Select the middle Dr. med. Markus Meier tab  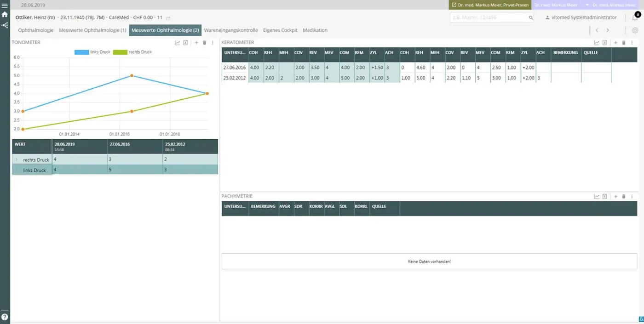tap(555, 5)
